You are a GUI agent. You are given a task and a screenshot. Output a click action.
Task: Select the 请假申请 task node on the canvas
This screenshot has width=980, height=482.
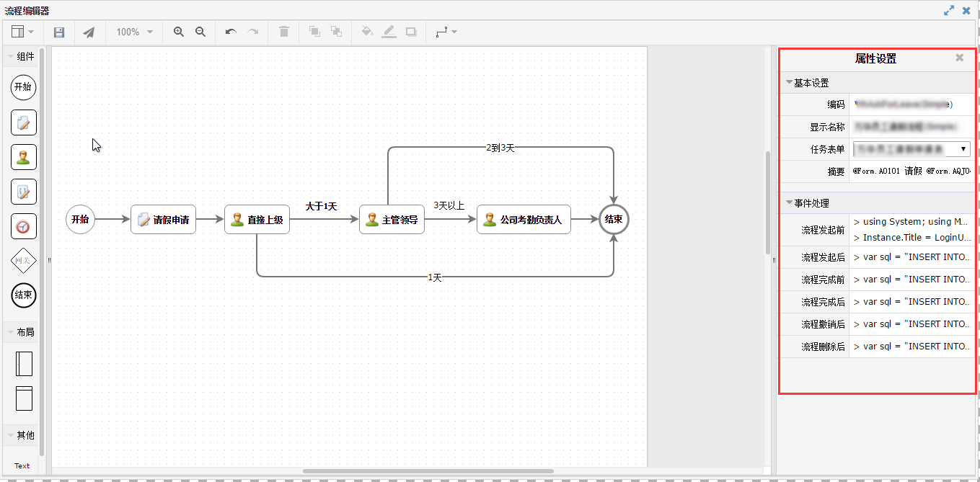pos(164,220)
